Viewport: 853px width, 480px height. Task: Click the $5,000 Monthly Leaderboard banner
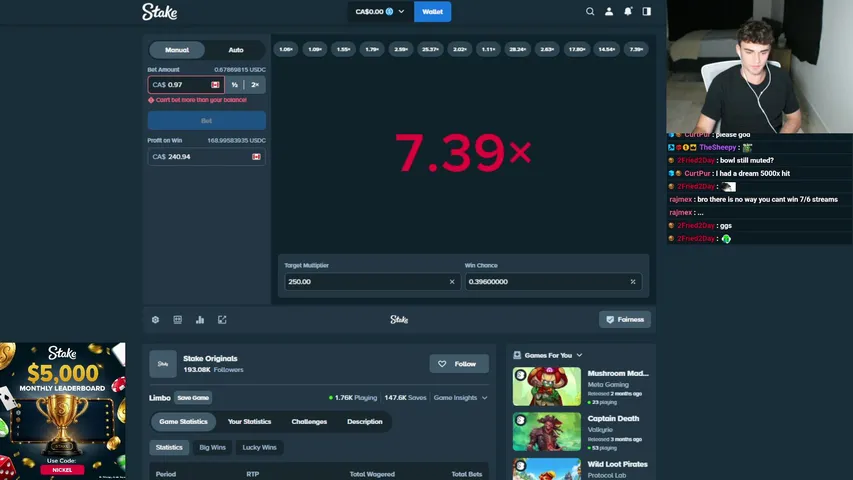pyautogui.click(x=63, y=411)
